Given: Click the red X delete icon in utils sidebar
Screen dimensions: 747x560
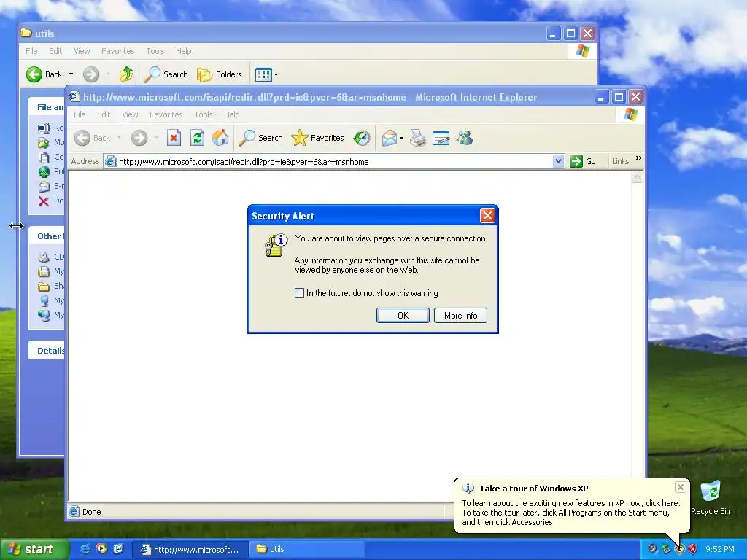Looking at the screenshot, I should [x=44, y=201].
